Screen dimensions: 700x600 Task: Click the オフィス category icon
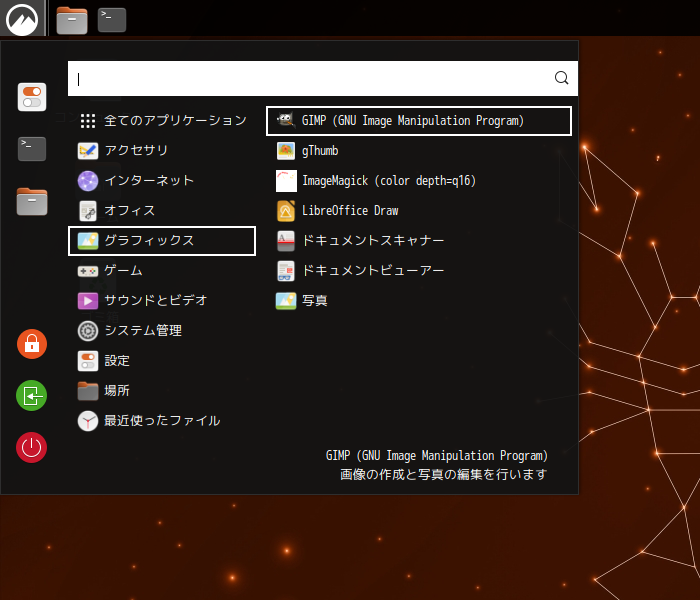(88, 211)
